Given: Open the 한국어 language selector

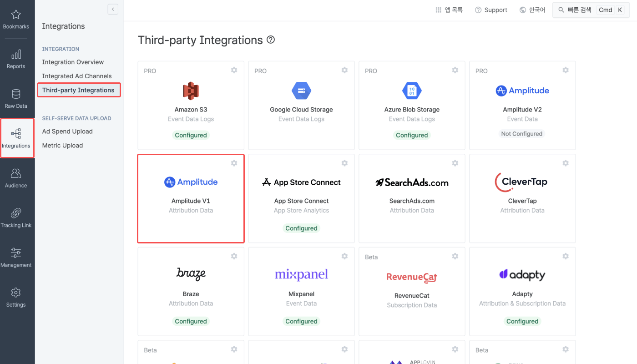Looking at the screenshot, I should pos(532,10).
